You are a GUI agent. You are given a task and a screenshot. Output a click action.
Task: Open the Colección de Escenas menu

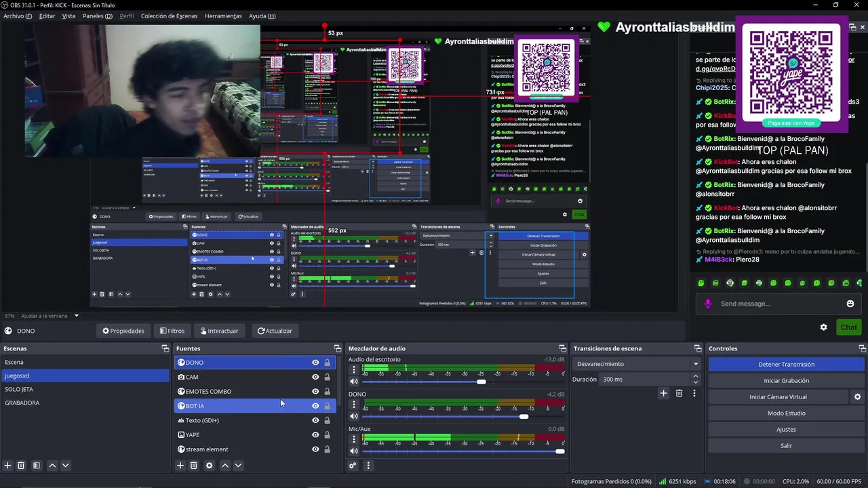pyautogui.click(x=170, y=16)
